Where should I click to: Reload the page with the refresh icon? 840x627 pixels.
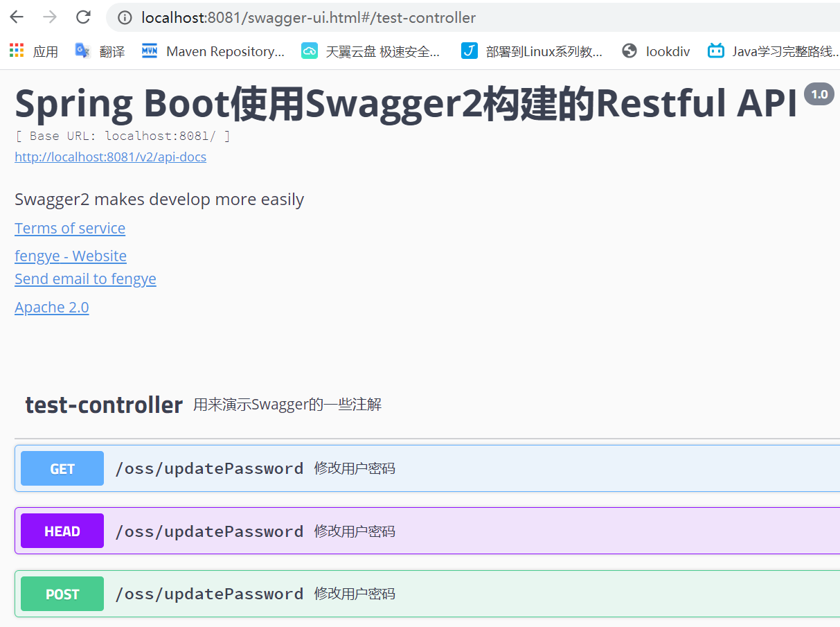tap(83, 17)
